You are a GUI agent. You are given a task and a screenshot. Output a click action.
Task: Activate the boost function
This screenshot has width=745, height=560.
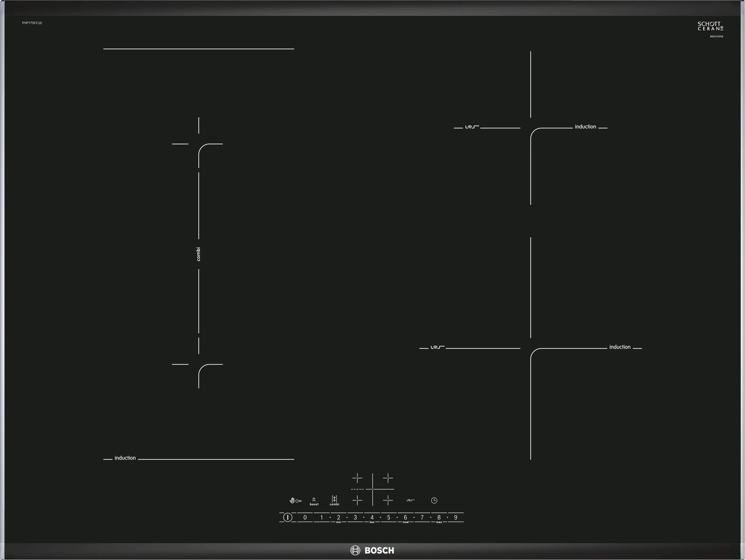(314, 501)
